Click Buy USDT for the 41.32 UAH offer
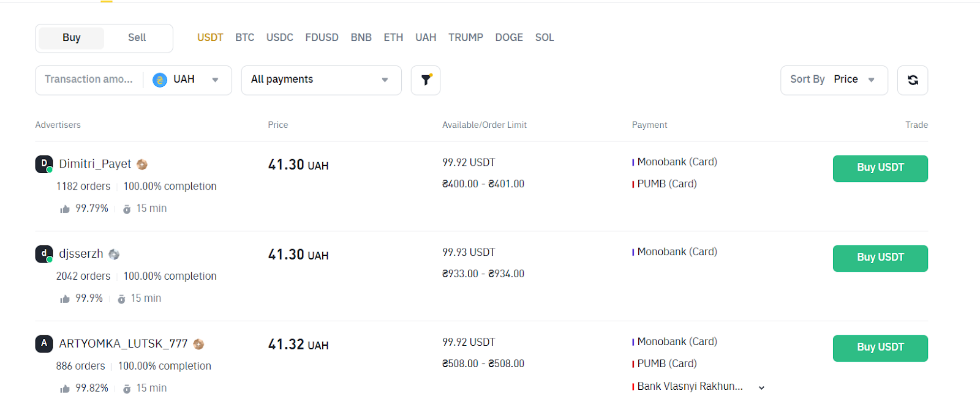980x410 pixels. [x=880, y=348]
